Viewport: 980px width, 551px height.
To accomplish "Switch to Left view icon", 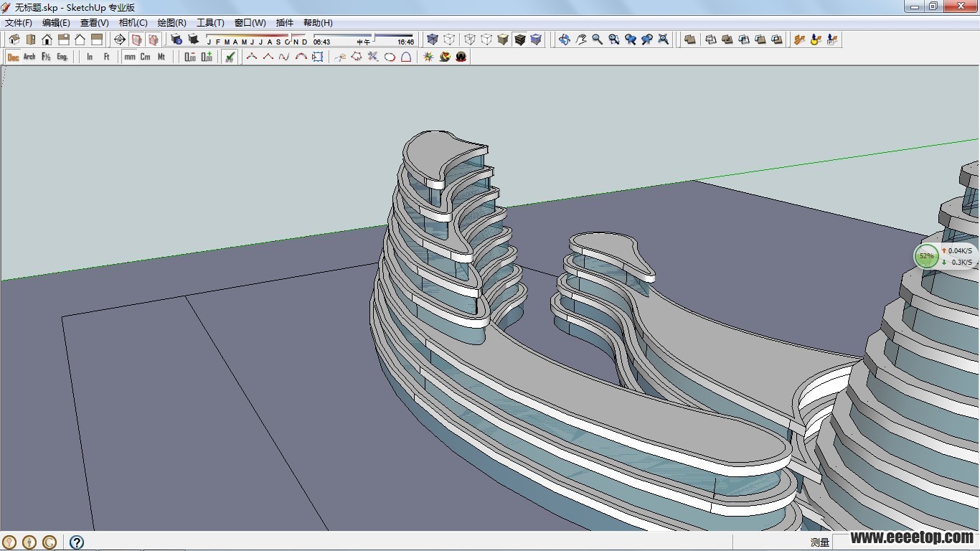I will click(x=96, y=39).
